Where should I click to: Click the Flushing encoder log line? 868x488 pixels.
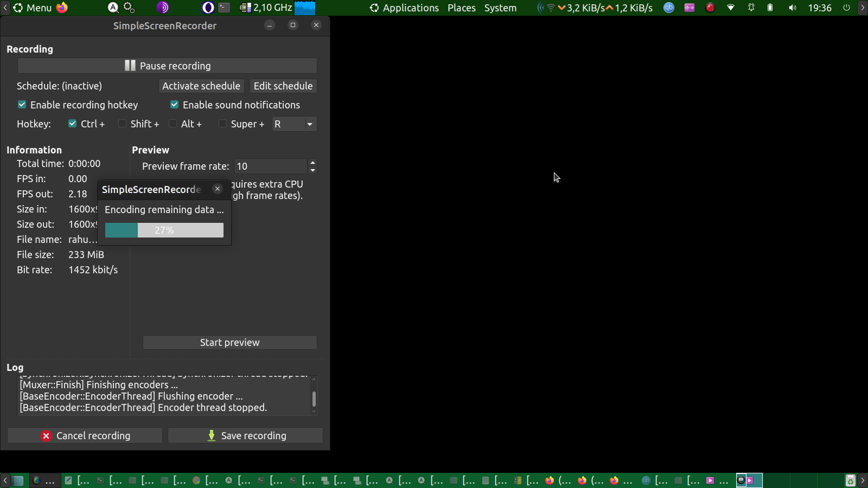tap(131, 396)
